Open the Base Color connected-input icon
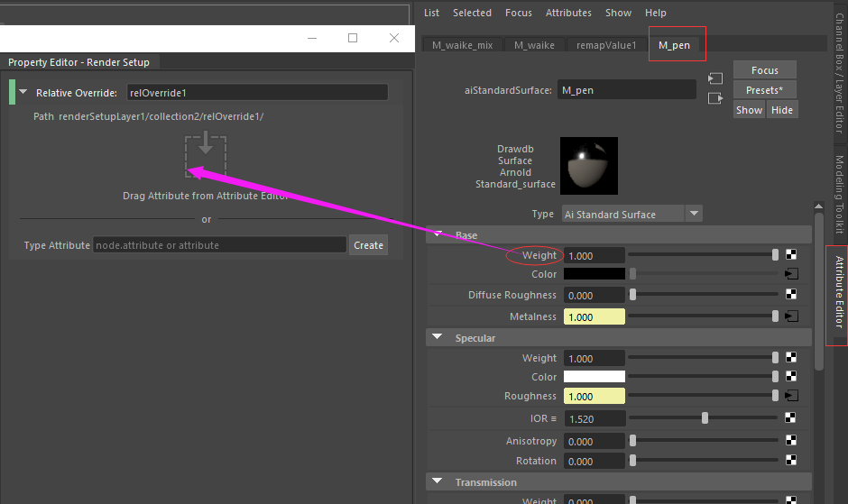 point(791,274)
